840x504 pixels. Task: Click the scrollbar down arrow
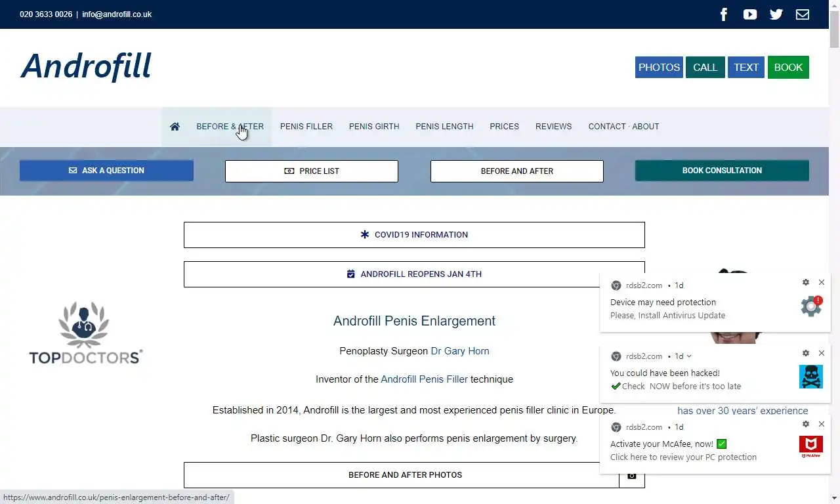click(834, 499)
